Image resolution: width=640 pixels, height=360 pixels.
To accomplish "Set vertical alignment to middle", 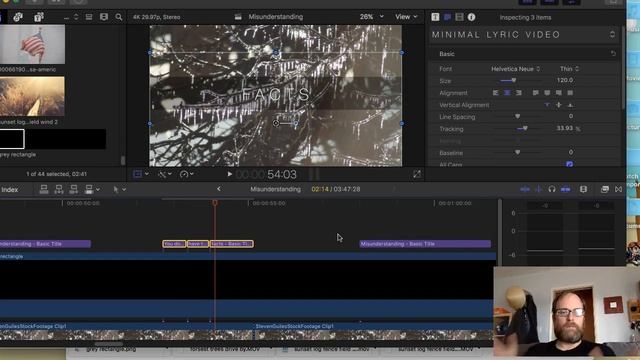I will pos(559,105).
